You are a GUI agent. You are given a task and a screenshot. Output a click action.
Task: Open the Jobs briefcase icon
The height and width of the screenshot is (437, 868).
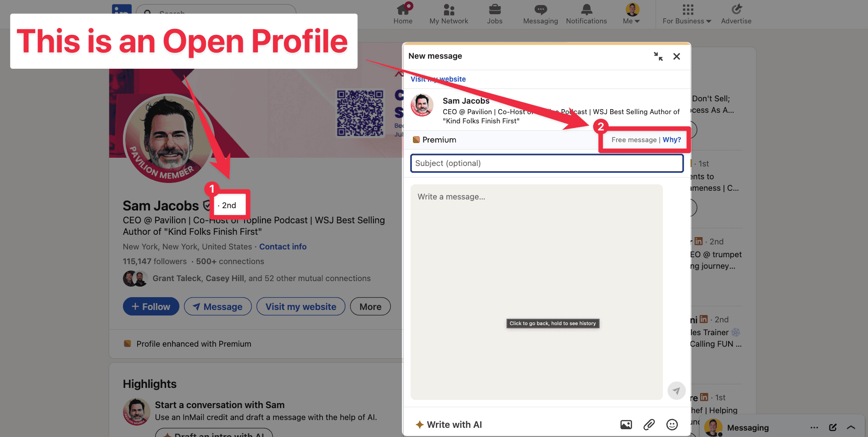tap(495, 9)
